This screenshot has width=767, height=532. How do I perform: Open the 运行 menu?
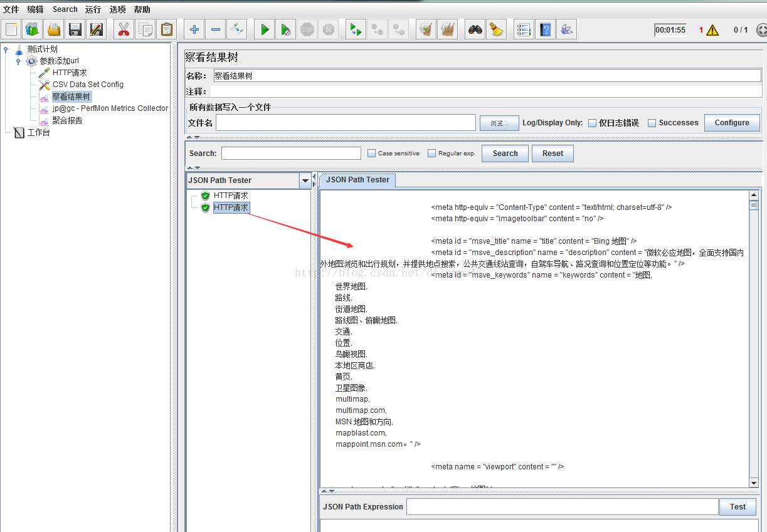(93, 9)
